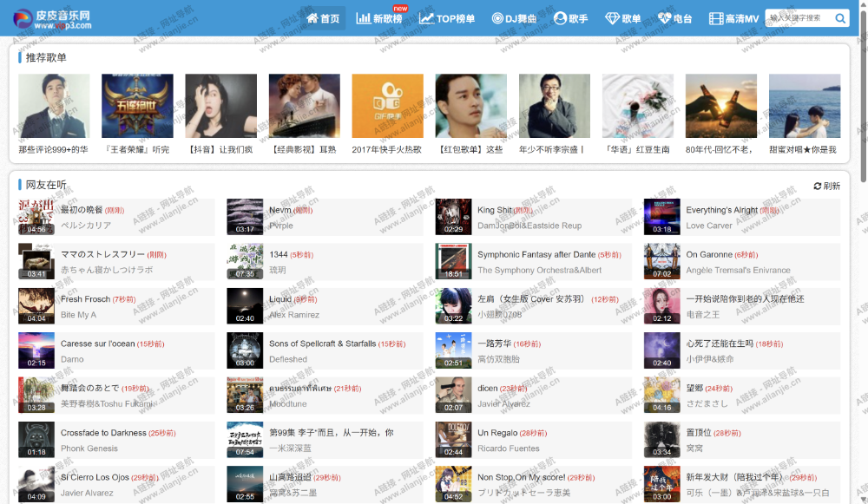The height and width of the screenshot is (504, 868).
Task: Open the 甜蜜对唱 playlist cover
Action: pos(805,106)
